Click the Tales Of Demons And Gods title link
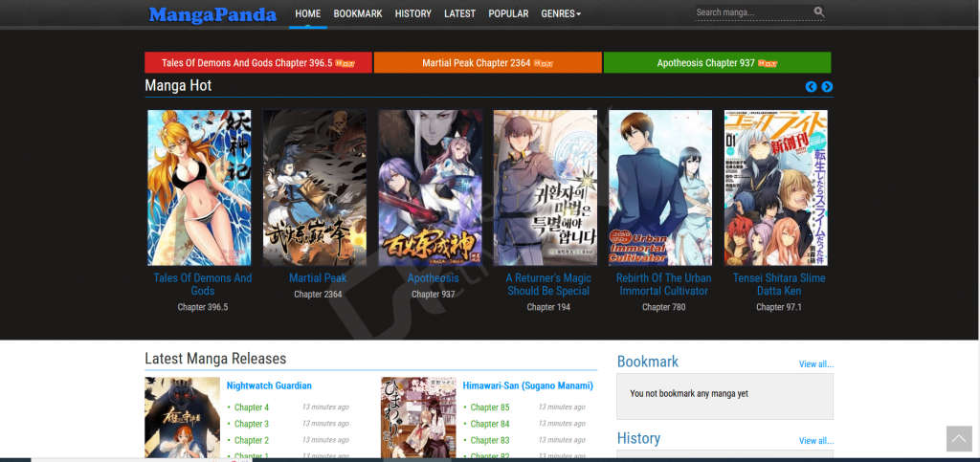This screenshot has height=462, width=980. [203, 284]
